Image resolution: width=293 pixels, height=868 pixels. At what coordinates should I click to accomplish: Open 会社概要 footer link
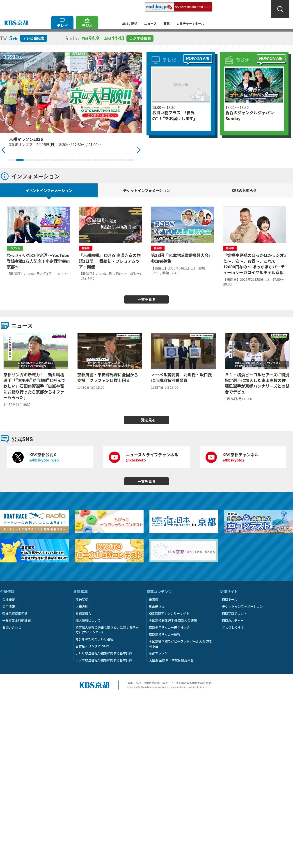click(x=9, y=599)
